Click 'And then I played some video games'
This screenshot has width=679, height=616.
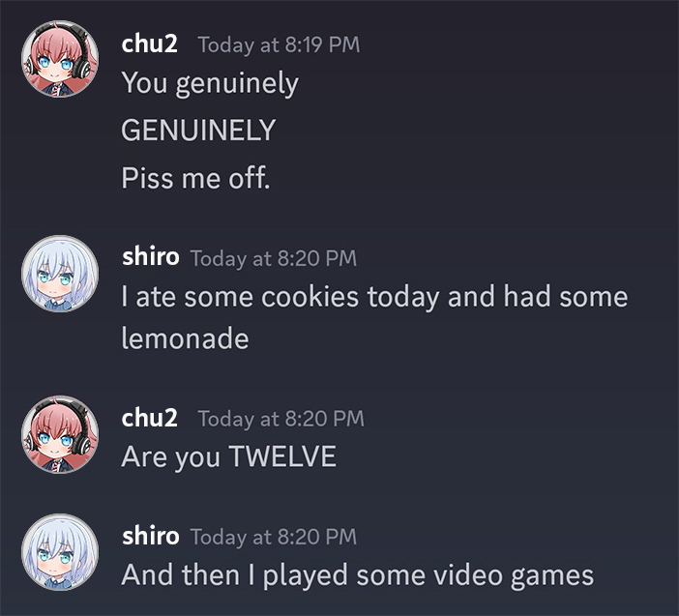tap(358, 576)
